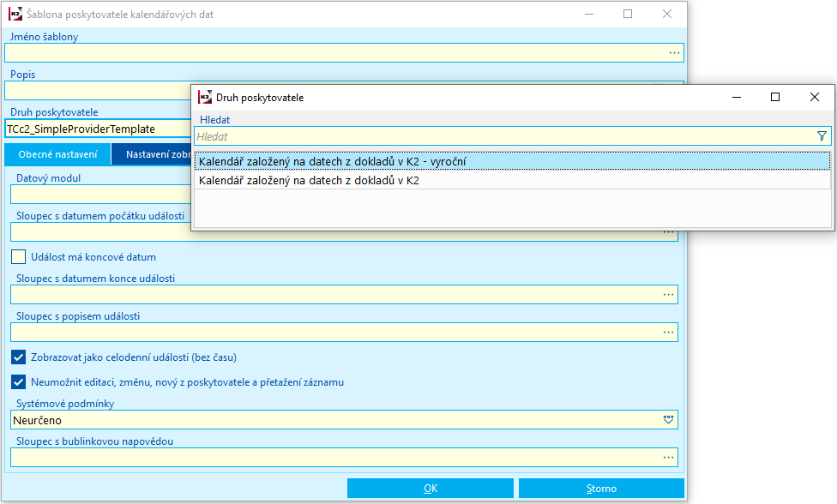Open ellipsis lookup for Sloupec s bublinkovou napovědou
The width and height of the screenshot is (837, 504).
(x=668, y=457)
